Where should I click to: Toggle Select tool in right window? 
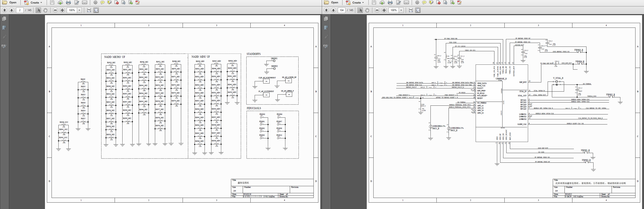(360, 10)
